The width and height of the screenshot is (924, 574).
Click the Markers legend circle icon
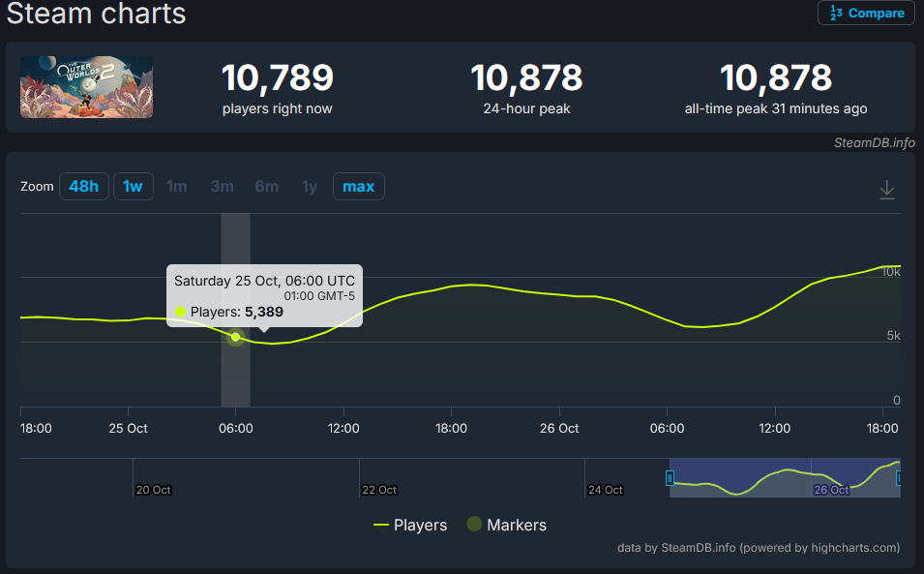pos(474,525)
